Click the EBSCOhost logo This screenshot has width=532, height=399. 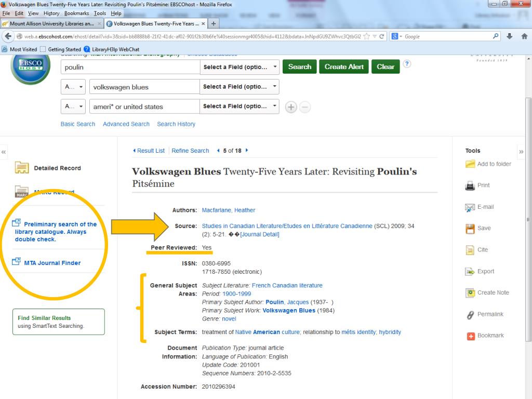tap(31, 69)
